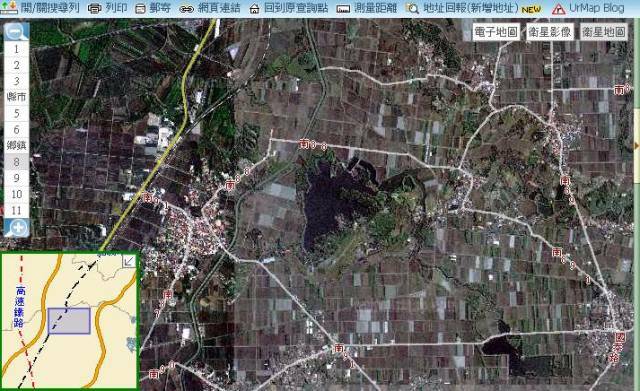Toggle the search bar with 開/關搜尋列
Screen dimensions: 640x391
click(50, 8)
